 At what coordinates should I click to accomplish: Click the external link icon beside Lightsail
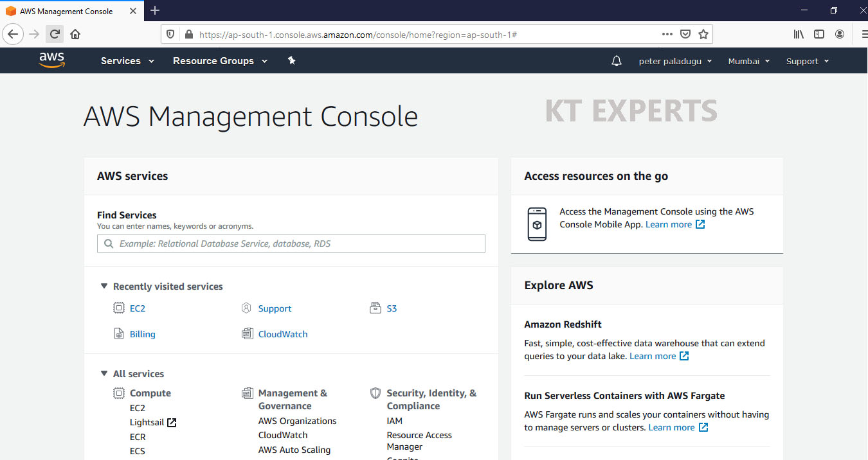click(x=172, y=422)
